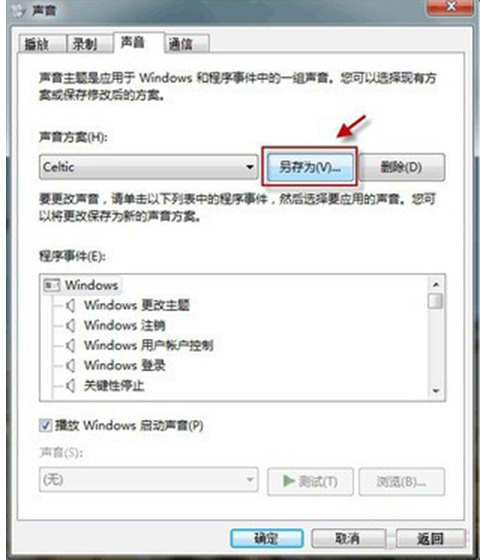The image size is (480, 560).
Task: Click the speaker icon beside Windows 用户帐户控制
Action: click(70, 345)
